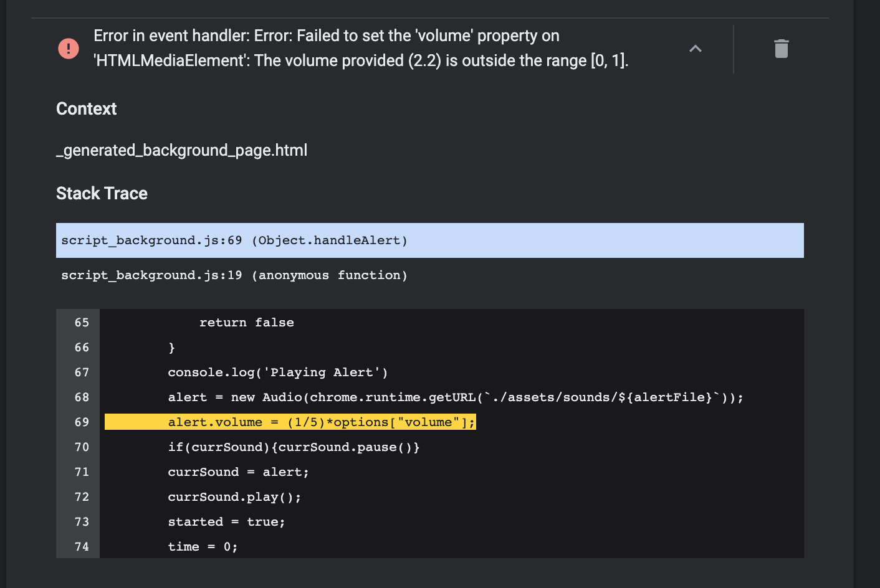
Task: Select the script_background.js:19 anonymous function frame
Action: [x=430, y=275]
